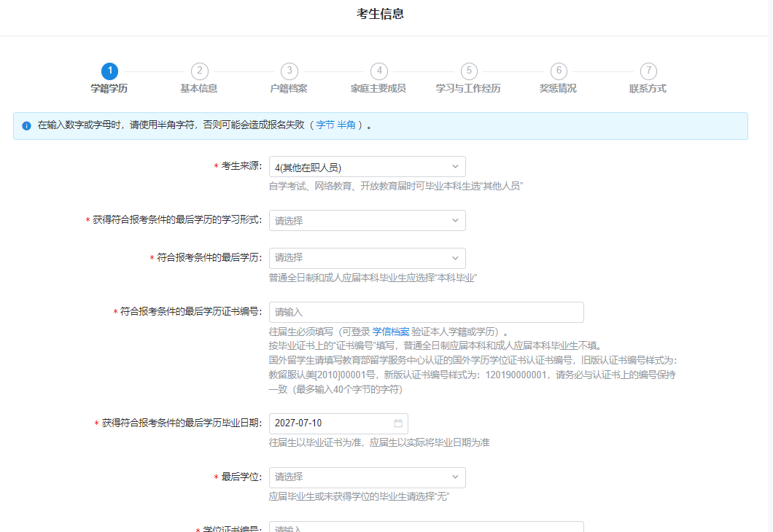
Task: Click the 联系方式 step label
Action: pyautogui.click(x=648, y=88)
